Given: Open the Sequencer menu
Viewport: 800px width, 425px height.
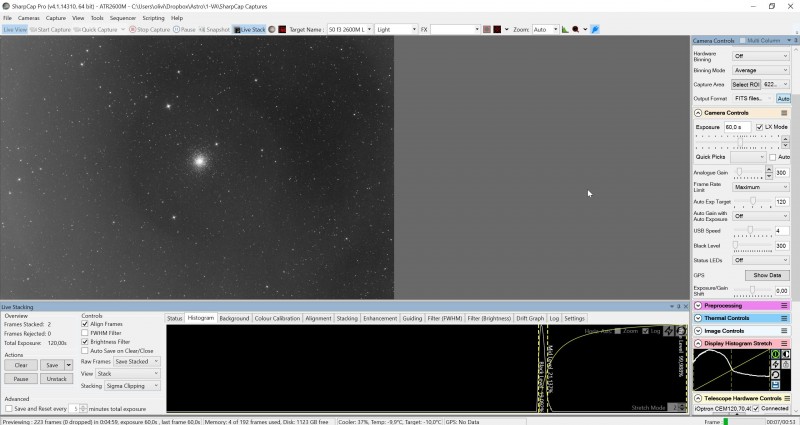Looking at the screenshot, I should point(123,18).
